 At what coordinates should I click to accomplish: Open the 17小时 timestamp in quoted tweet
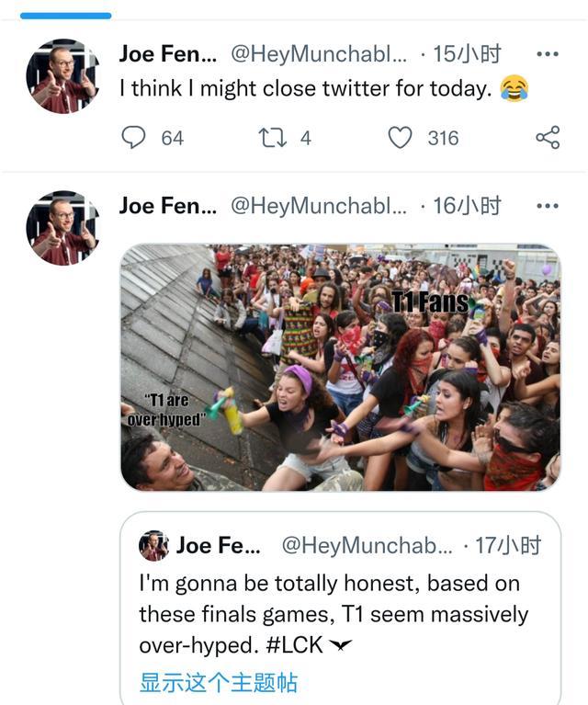coord(508,546)
